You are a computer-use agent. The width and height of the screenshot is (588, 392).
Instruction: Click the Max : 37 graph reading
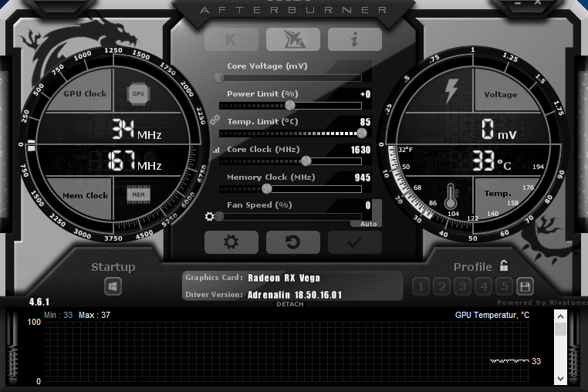coord(94,315)
